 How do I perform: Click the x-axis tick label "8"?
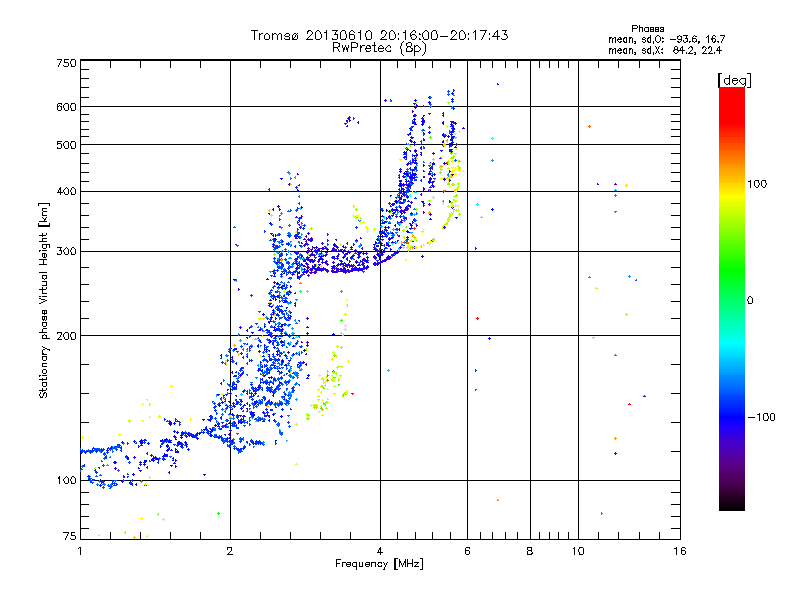tap(530, 551)
